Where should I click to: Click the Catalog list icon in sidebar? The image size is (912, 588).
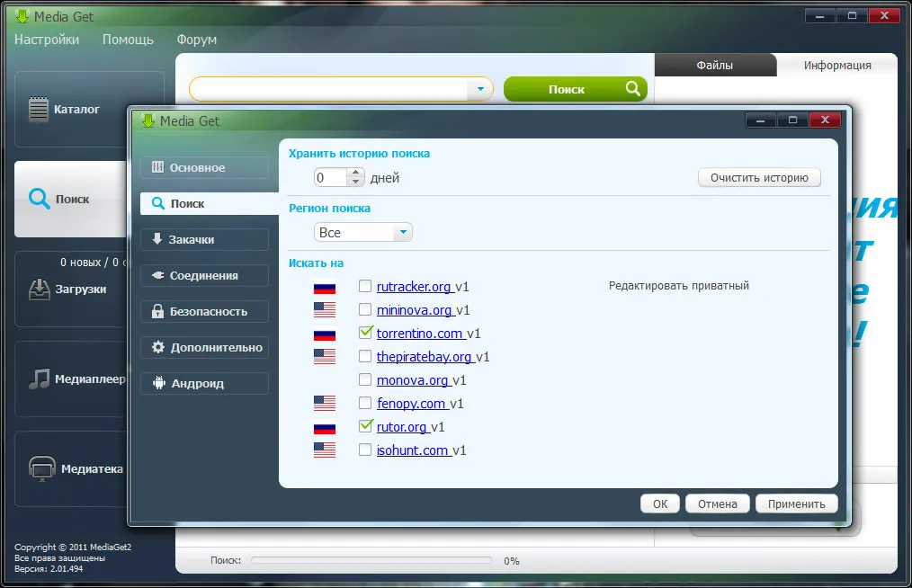[38, 110]
